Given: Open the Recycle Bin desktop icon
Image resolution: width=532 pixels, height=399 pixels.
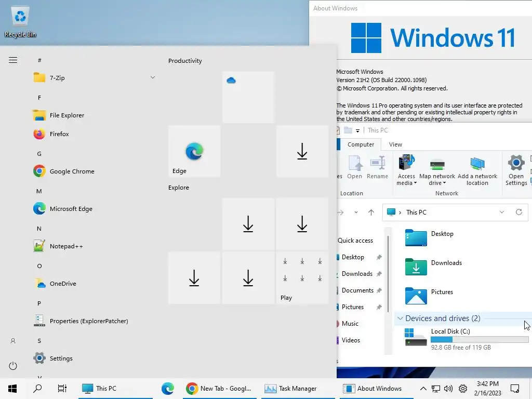Looking at the screenshot, I should 20,22.
